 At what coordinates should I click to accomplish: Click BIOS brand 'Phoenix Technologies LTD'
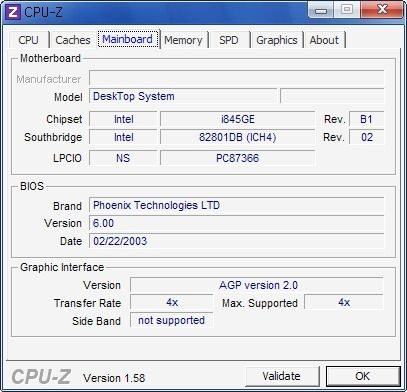237,205
